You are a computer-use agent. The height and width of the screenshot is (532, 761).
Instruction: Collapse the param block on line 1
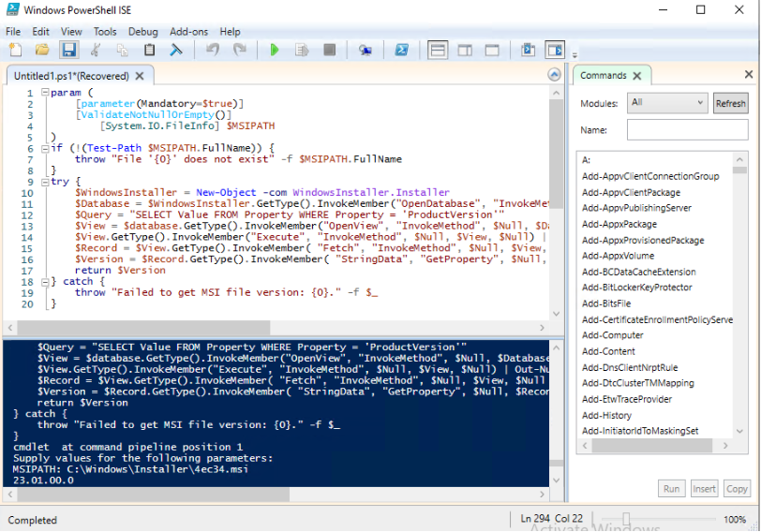[x=45, y=92]
